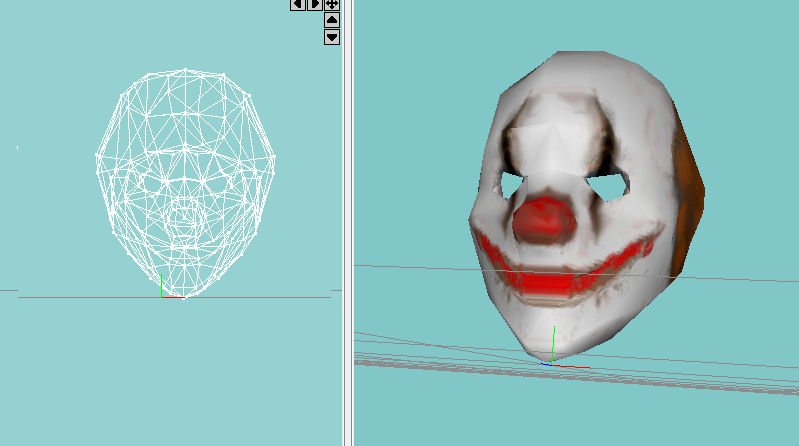Select the four-way pan arrows icon

(x=332, y=4)
